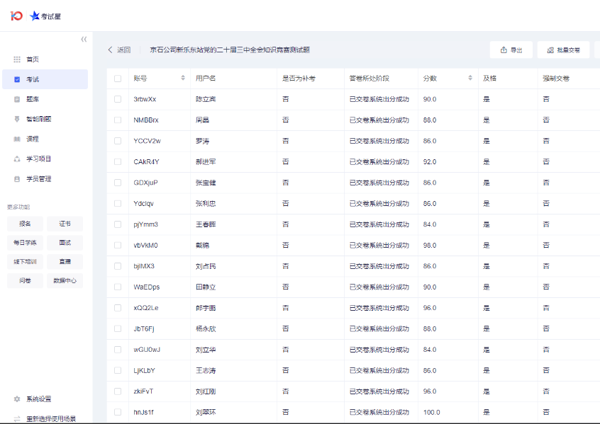Click the 批量交卷 batch submit button
The image size is (600, 424).
pos(563,50)
